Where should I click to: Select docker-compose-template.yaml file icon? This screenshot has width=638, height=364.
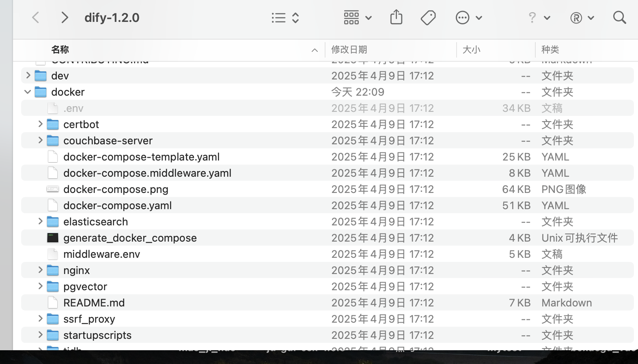tap(53, 157)
